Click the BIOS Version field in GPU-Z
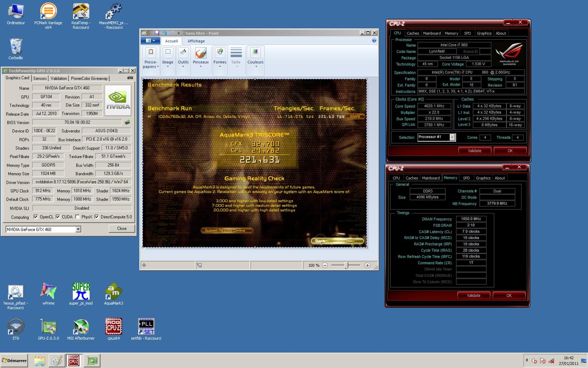This screenshot has width=588, height=368. tap(77, 122)
